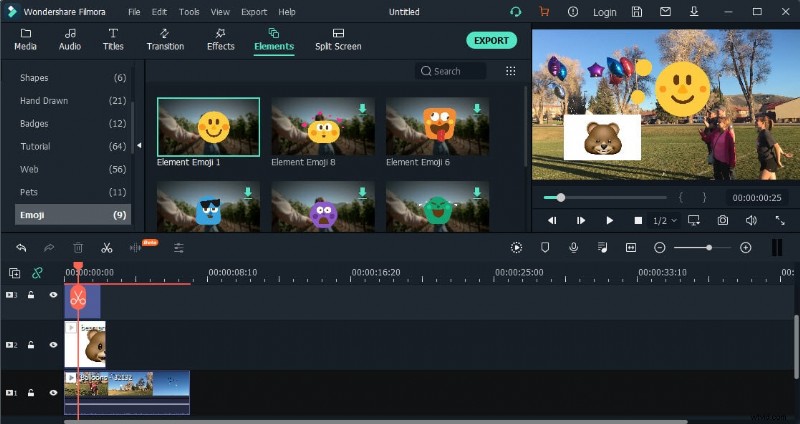Play the preview video
This screenshot has height=424, width=800.
pyautogui.click(x=609, y=220)
